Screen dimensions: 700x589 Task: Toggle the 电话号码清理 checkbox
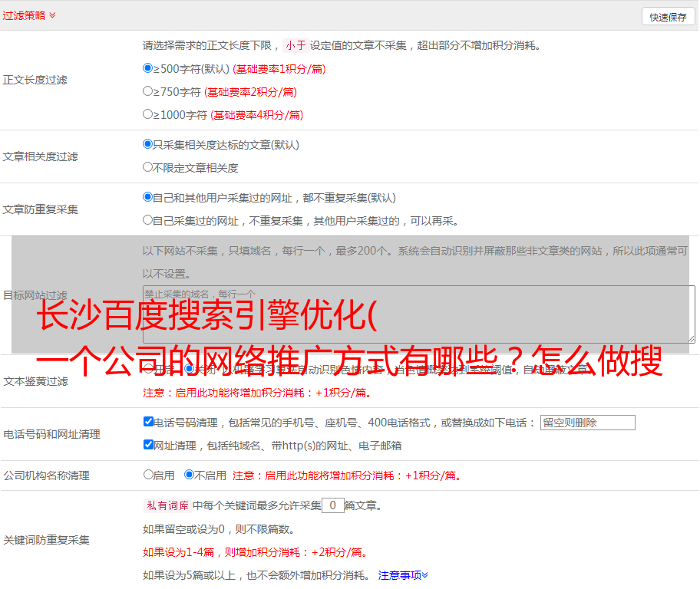148,422
